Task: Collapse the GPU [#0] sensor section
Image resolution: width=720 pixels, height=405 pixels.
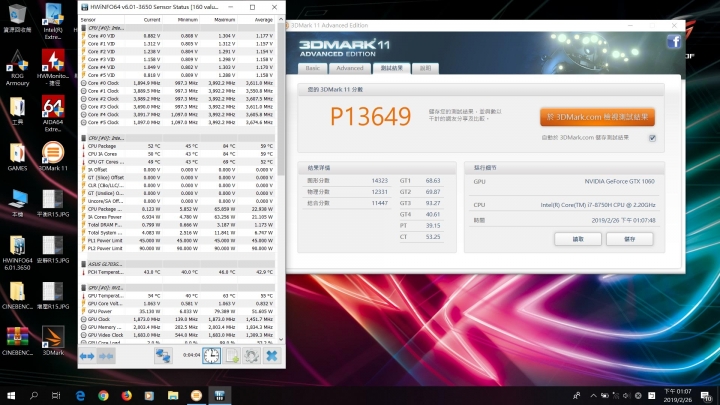Action: pyautogui.click(x=84, y=287)
